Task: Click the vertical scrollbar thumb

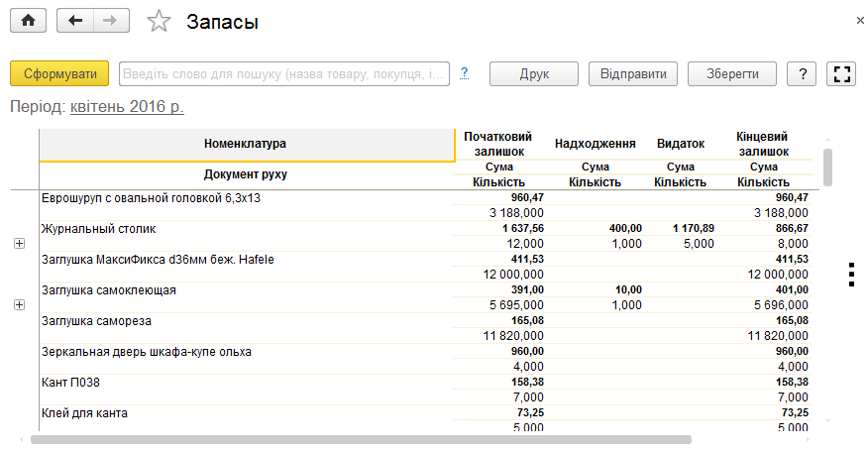Action: (x=828, y=168)
